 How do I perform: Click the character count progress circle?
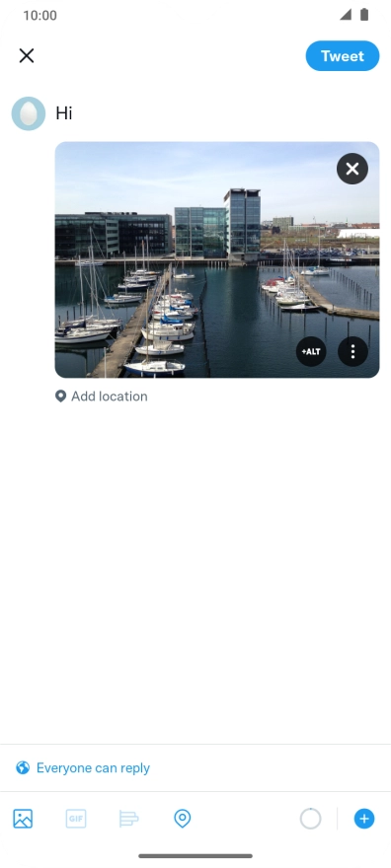tap(310, 818)
